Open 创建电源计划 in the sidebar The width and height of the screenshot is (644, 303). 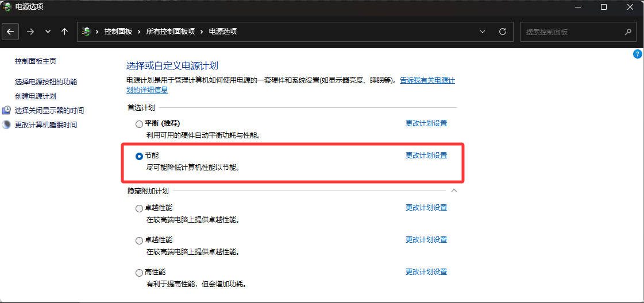tap(36, 96)
